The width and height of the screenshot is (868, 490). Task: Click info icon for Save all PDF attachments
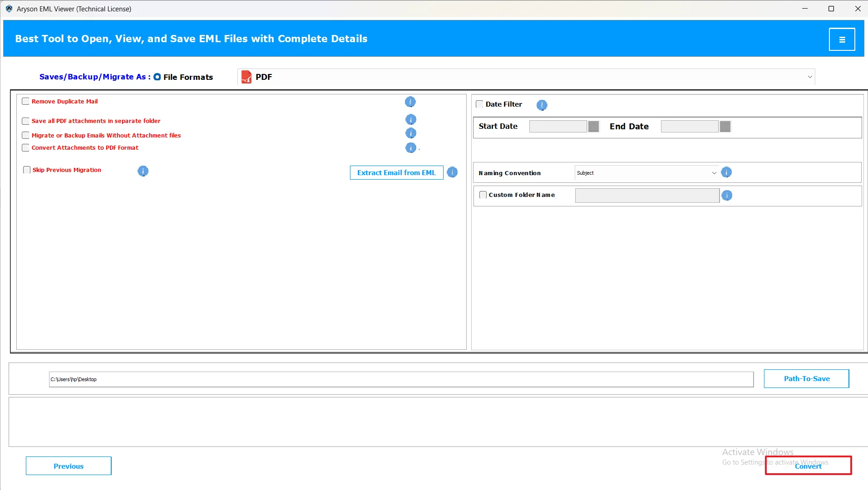coord(410,119)
